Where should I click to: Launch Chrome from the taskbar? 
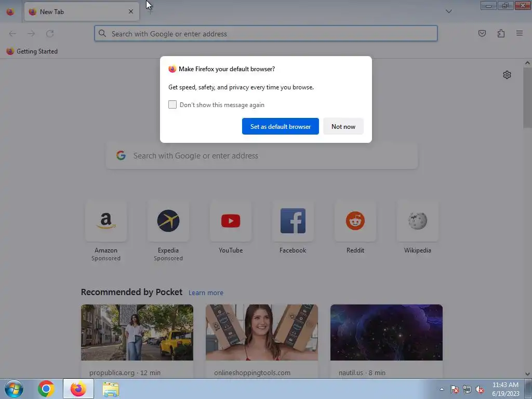click(x=46, y=389)
